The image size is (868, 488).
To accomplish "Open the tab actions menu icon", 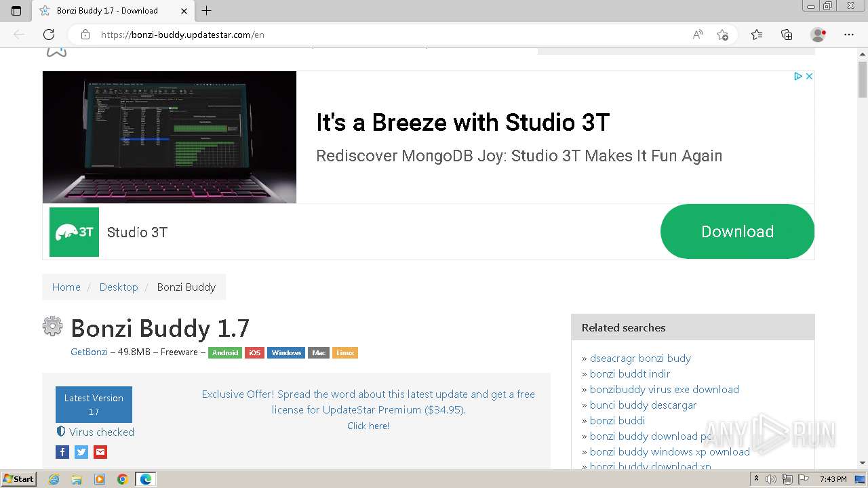I will pyautogui.click(x=16, y=11).
